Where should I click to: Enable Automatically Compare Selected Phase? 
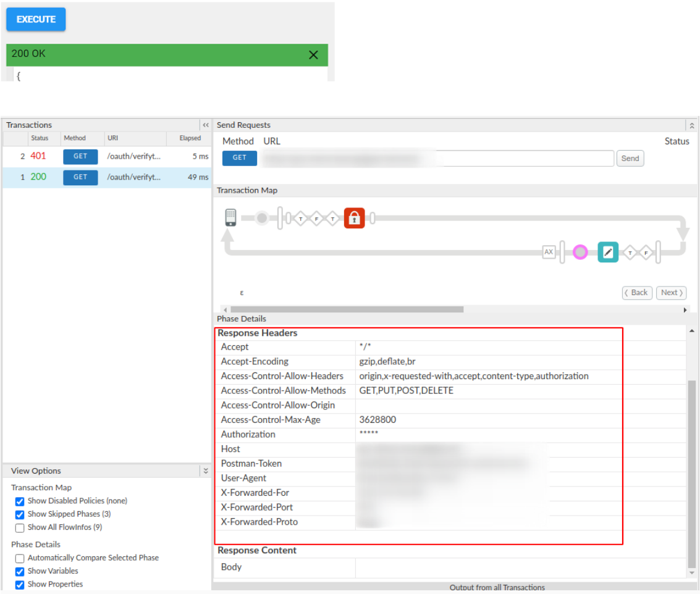pos(20,558)
